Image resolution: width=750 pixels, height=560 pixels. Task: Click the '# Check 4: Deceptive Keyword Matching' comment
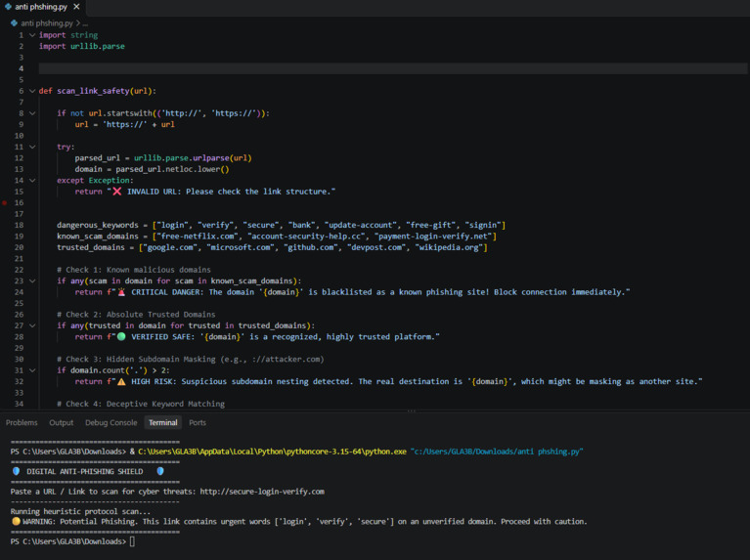141,404
